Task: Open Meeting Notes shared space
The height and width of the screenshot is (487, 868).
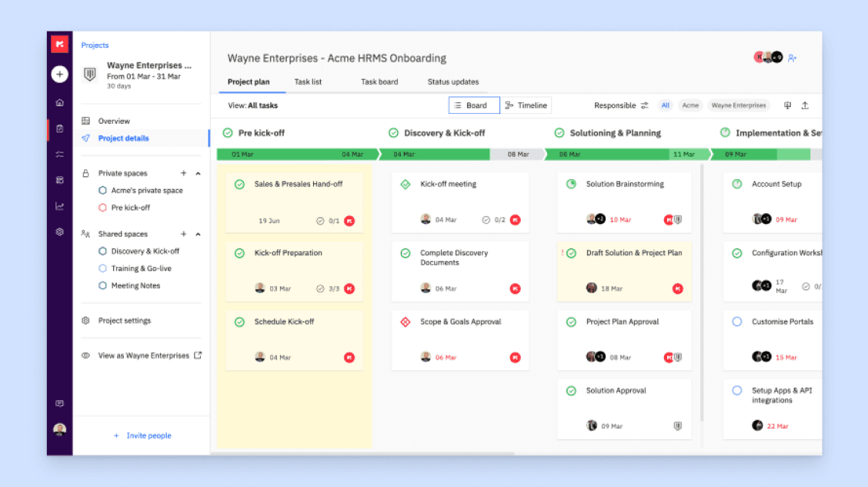Action: point(135,285)
